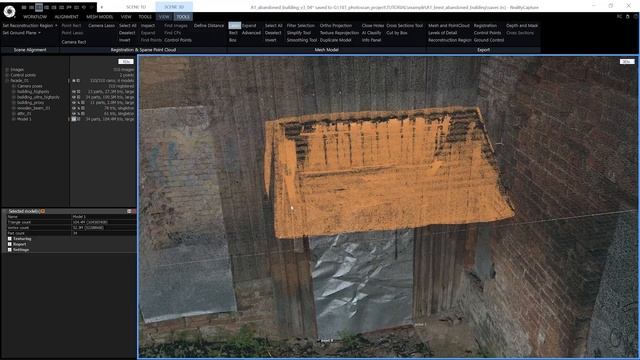Export Mesh and PointCloud

click(x=449, y=25)
